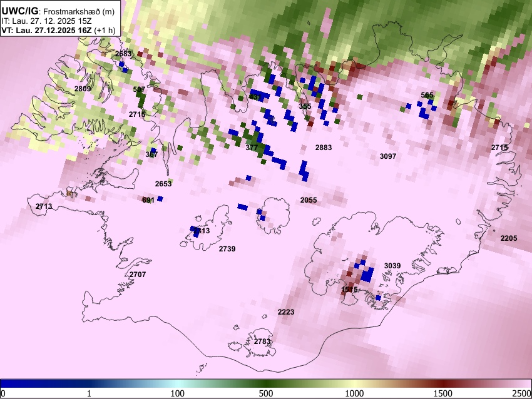532x399 pixels.
Task: Click the 507 value on the map
Action: pyautogui.click(x=139, y=89)
